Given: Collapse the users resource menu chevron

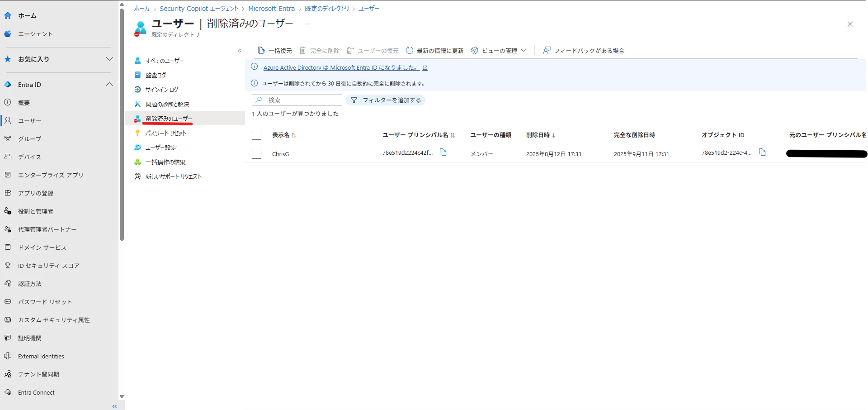Looking at the screenshot, I should [240, 51].
